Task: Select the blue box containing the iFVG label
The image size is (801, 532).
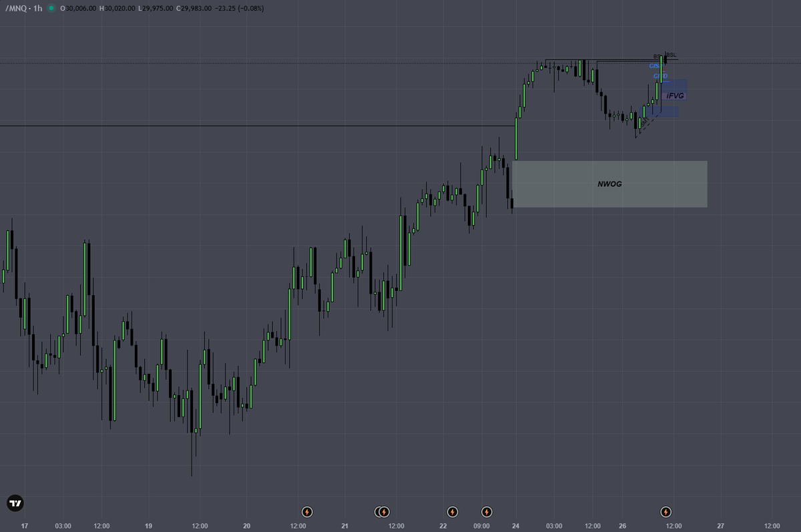Action: point(674,90)
